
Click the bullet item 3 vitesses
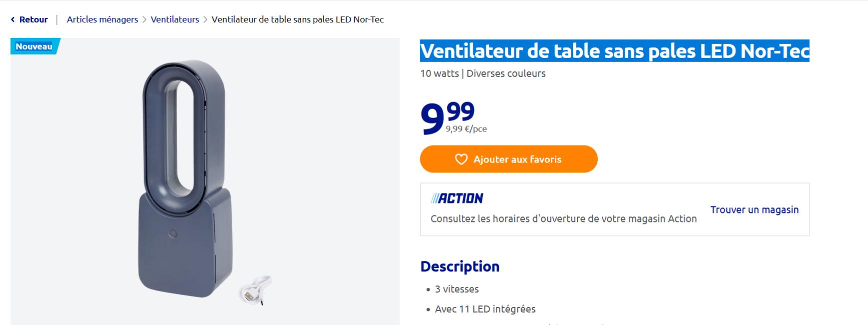[x=456, y=289]
